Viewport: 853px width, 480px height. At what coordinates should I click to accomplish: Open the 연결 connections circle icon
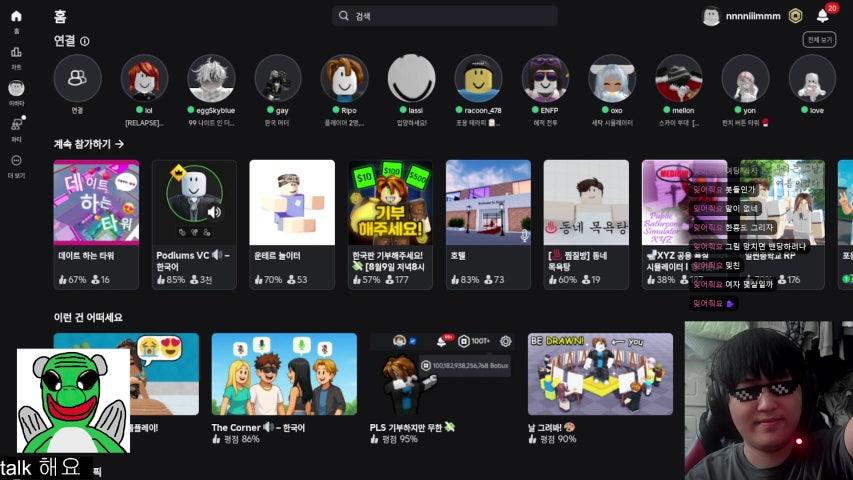pos(77,78)
